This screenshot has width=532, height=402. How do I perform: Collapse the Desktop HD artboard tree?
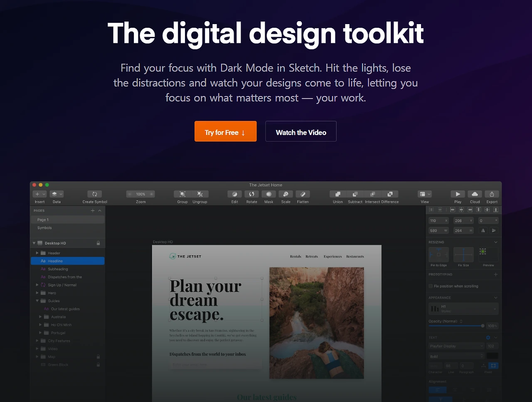34,243
